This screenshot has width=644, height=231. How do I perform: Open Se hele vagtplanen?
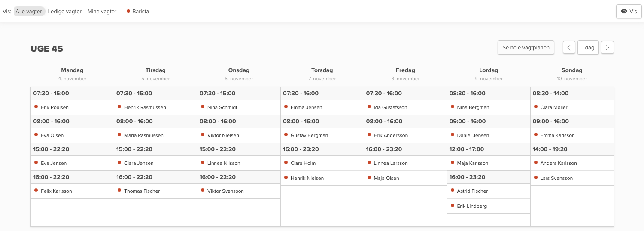(x=526, y=48)
